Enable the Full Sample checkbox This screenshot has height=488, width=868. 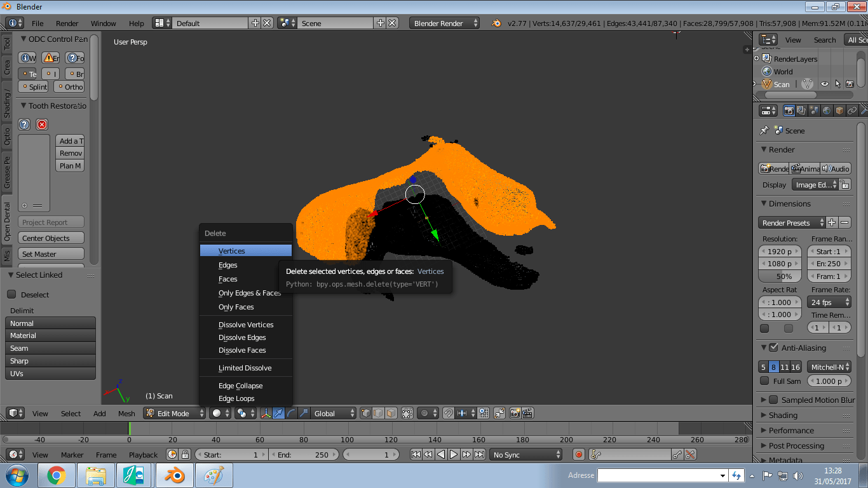coord(764,381)
